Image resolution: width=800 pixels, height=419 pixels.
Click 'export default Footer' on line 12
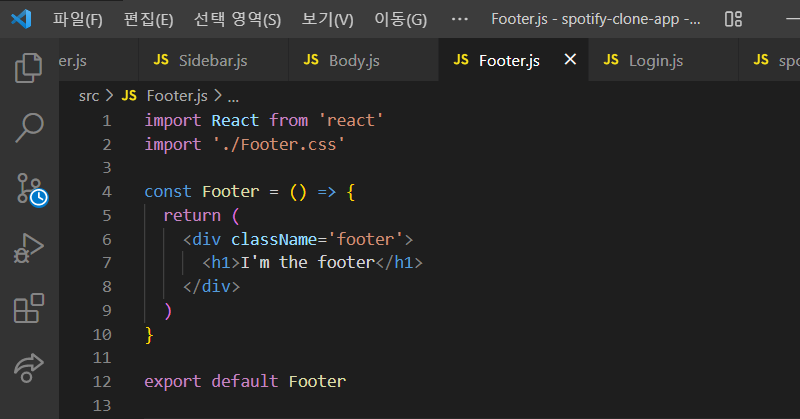coord(245,381)
